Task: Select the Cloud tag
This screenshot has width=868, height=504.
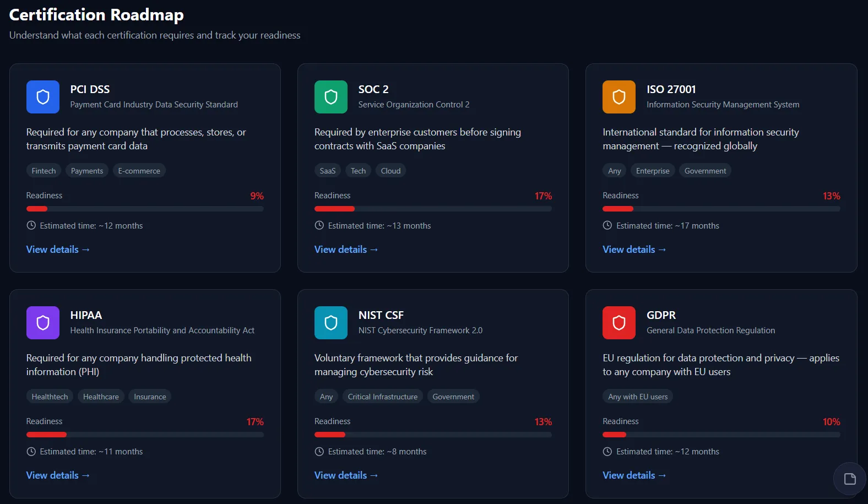Action: coord(391,171)
